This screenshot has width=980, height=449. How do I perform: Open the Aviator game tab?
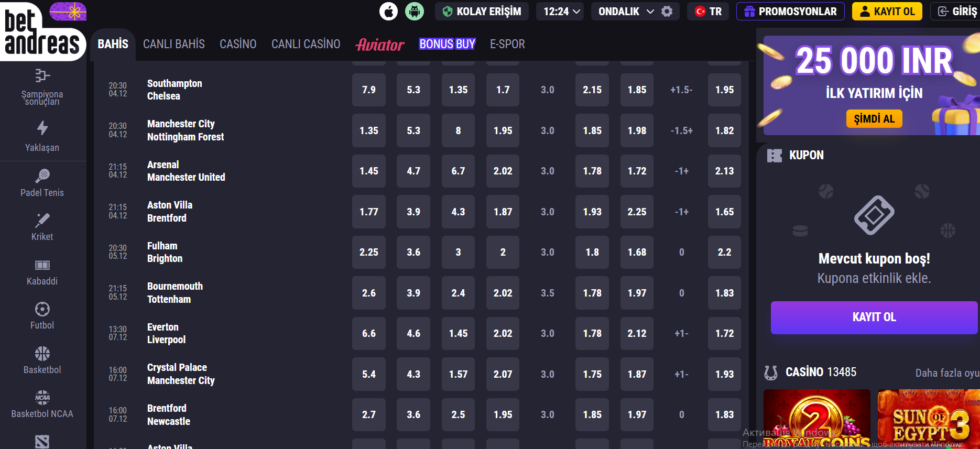(380, 45)
